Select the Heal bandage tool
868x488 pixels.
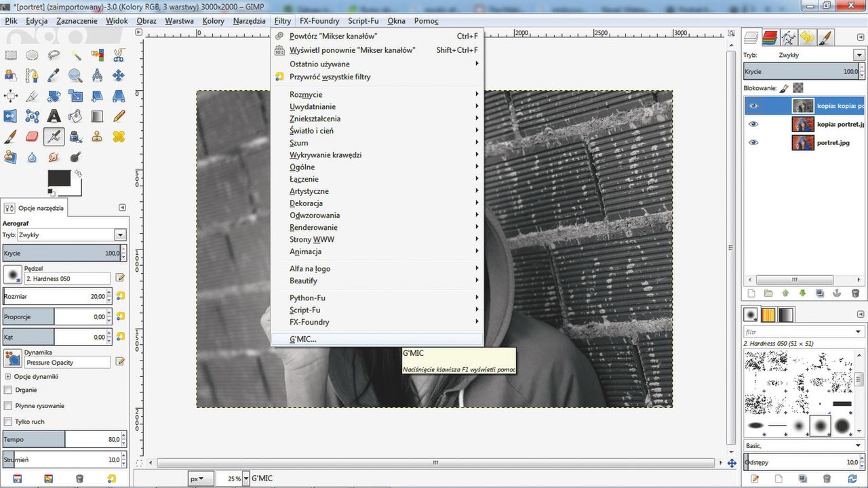[119, 136]
